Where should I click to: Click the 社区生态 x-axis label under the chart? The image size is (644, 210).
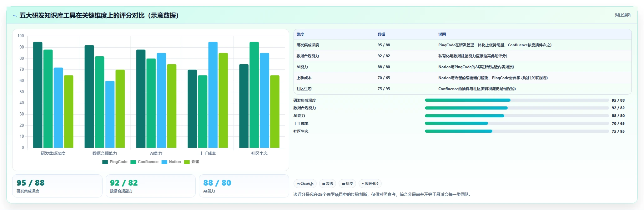[x=259, y=153]
